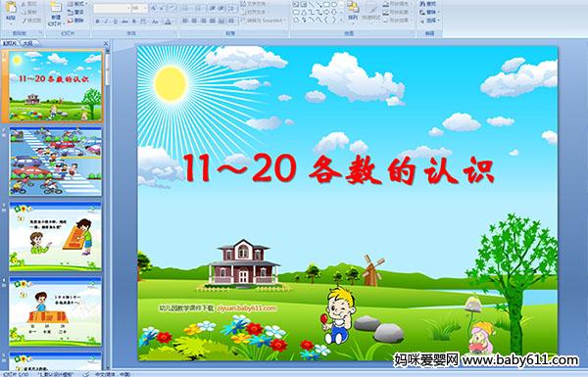This screenshot has width=588, height=377.
Task: Select the oval shape in shapes gallery
Action: (334, 4)
